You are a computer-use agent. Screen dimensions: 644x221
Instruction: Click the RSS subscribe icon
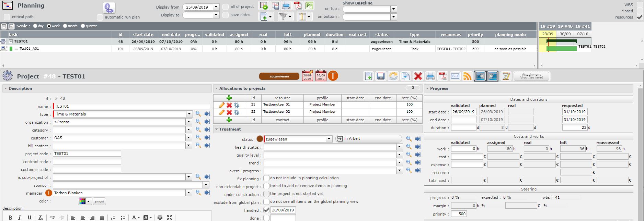467,76
